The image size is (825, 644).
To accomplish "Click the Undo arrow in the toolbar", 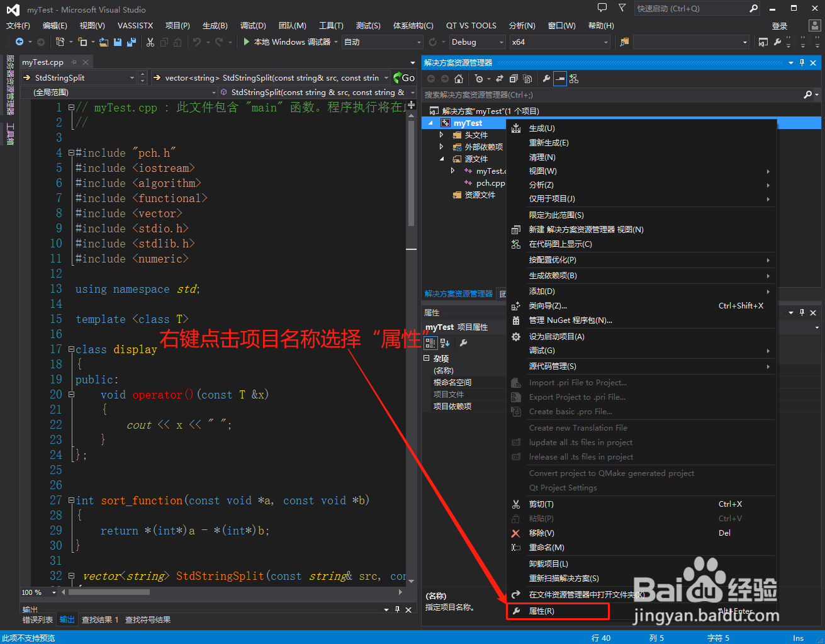I will [197, 42].
